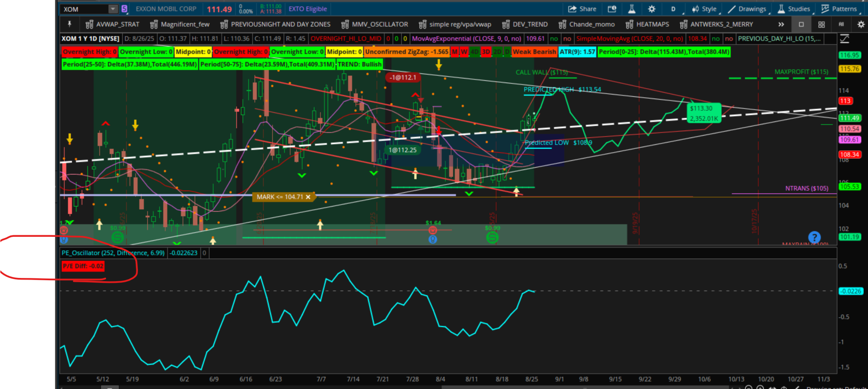Click the Magnificent_few flask icon
Screen dimensions: 868x389
point(154,24)
